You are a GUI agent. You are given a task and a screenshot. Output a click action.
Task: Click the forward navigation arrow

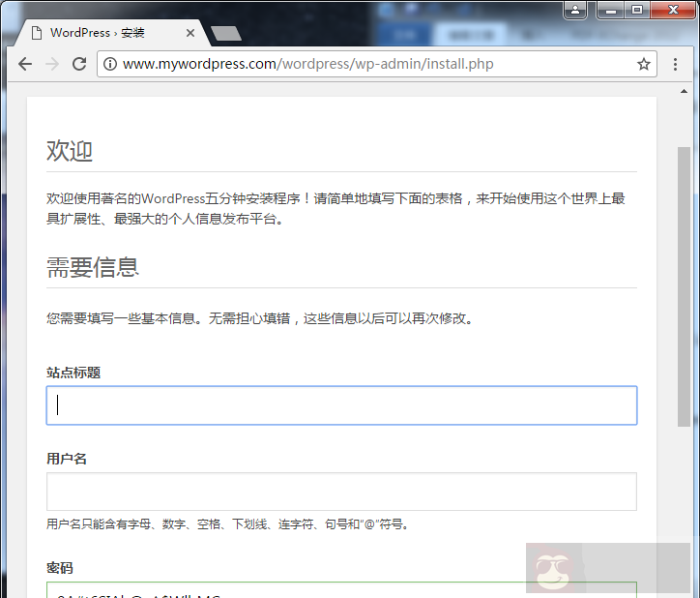[x=52, y=65]
